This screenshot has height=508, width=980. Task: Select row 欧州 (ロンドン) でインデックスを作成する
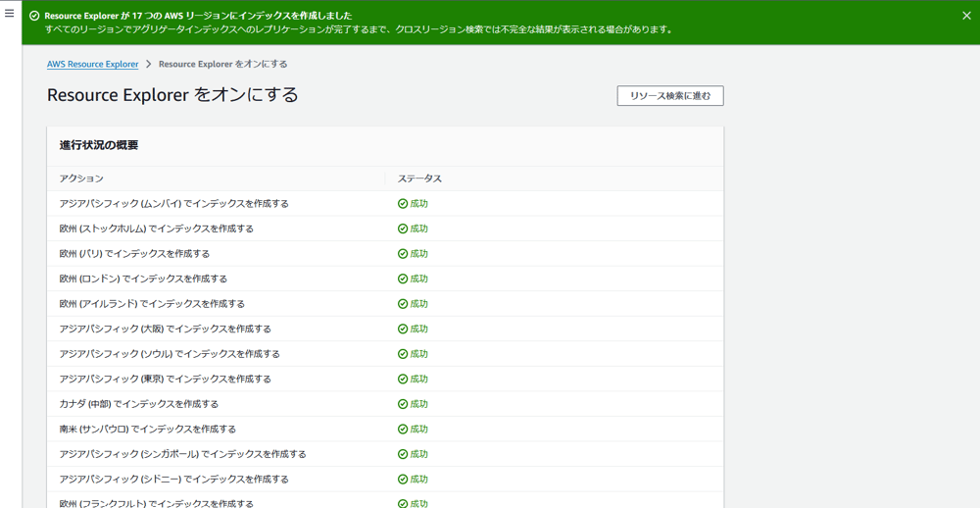click(x=385, y=279)
